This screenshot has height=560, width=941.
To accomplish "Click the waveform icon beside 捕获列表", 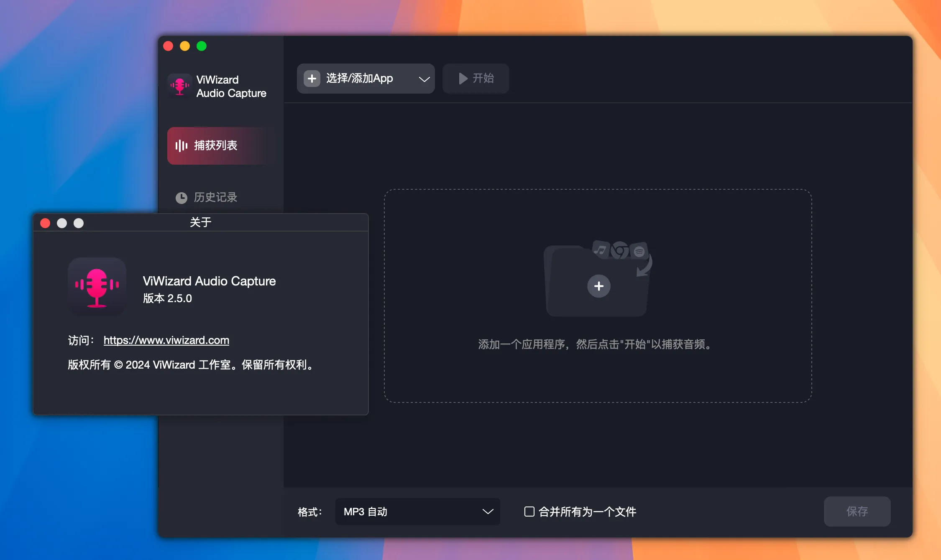I will 181,145.
